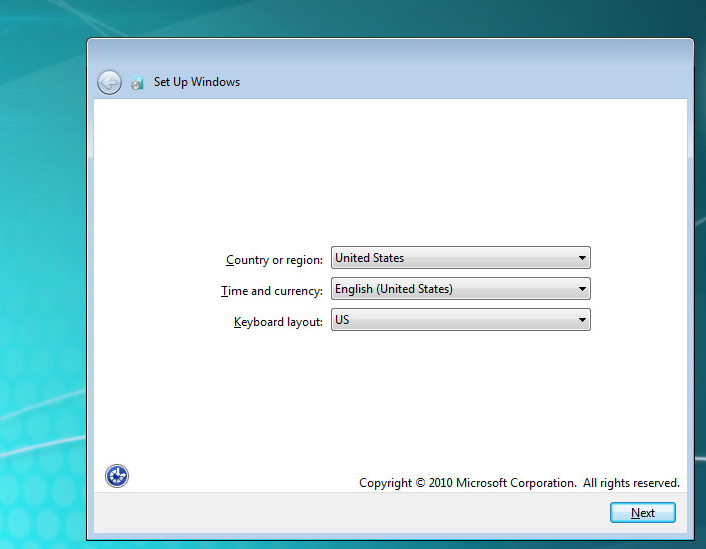Open the Country or region dropdown
Image resolution: width=706 pixels, height=549 pixels.
click(461, 258)
